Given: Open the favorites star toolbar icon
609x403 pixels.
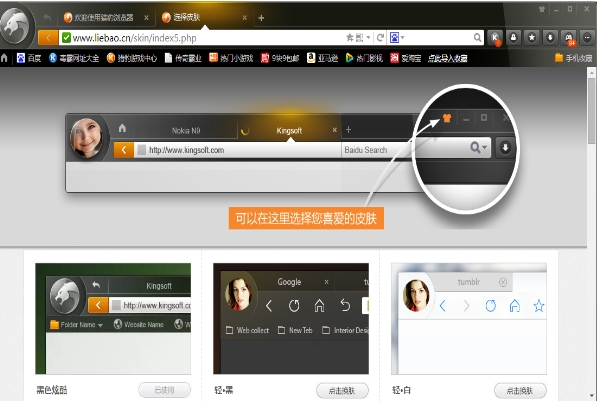Looking at the screenshot, I should click(532, 38).
